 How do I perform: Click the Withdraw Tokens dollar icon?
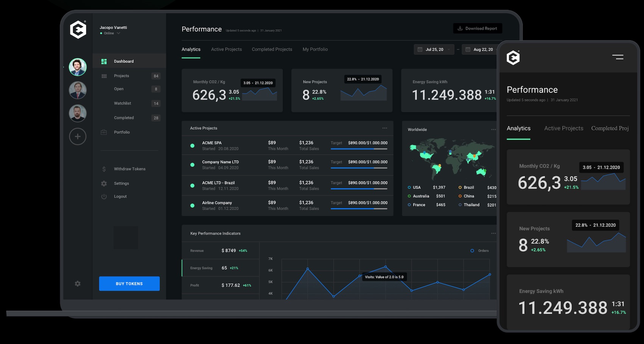[104, 169]
